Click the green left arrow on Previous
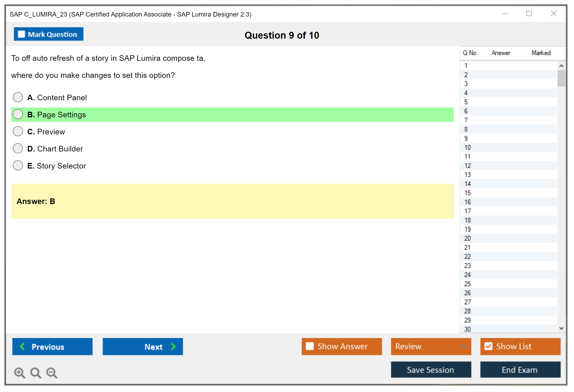 (23, 346)
